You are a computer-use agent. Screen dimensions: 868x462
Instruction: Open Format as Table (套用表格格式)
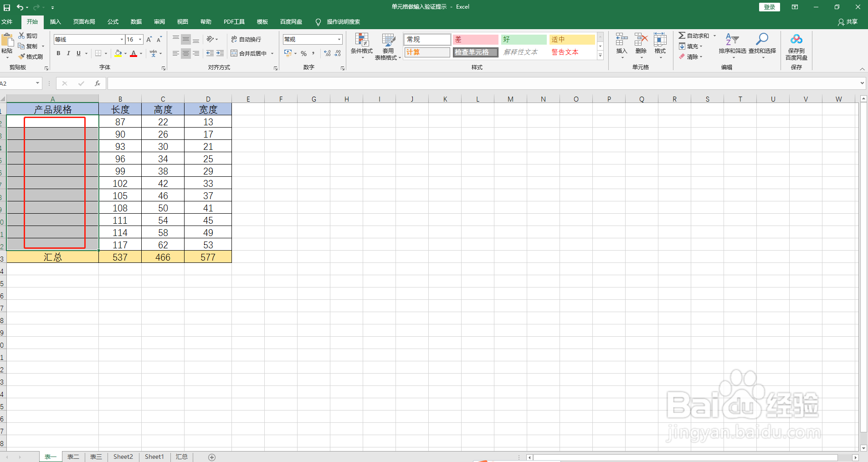pos(388,46)
